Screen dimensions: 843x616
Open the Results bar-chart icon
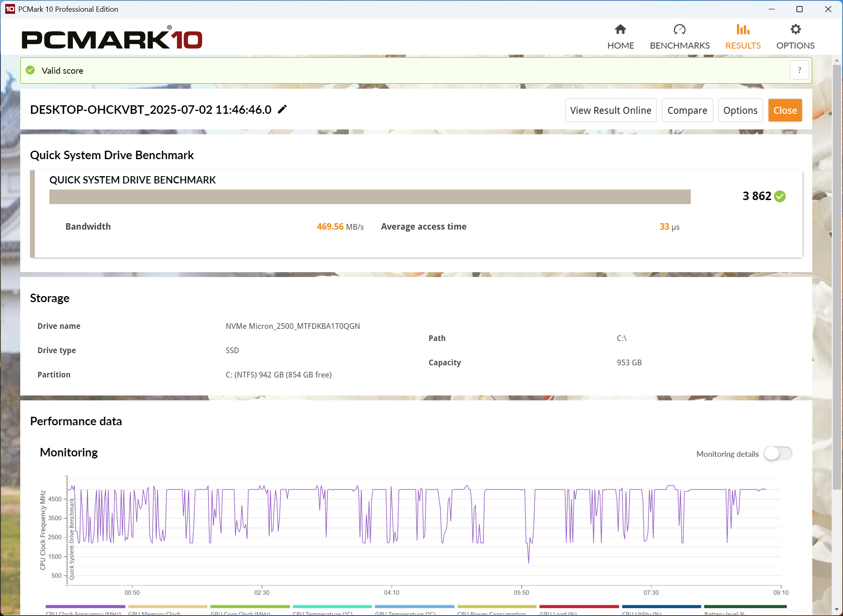(743, 30)
